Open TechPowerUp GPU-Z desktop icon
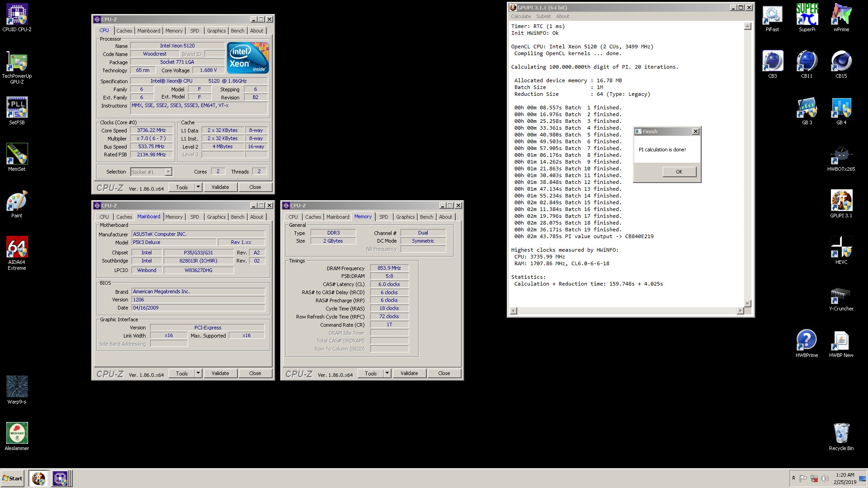This screenshot has height=488, width=868. pos(17,68)
